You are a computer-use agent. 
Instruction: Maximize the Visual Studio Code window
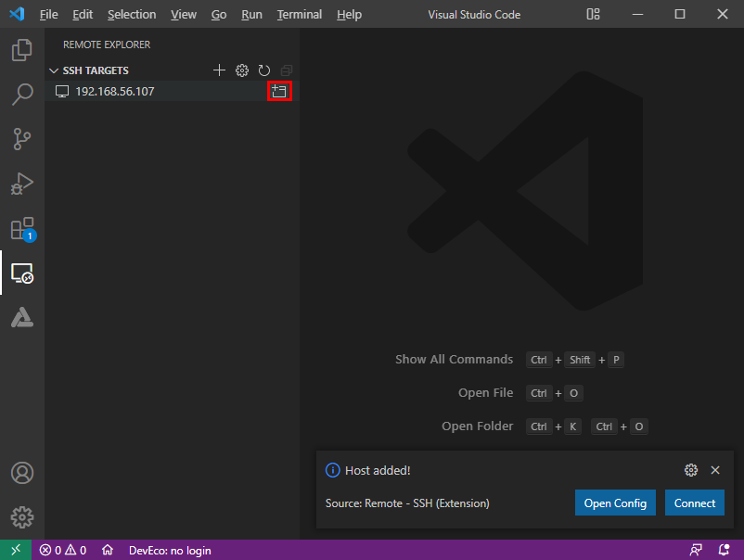pos(679,14)
